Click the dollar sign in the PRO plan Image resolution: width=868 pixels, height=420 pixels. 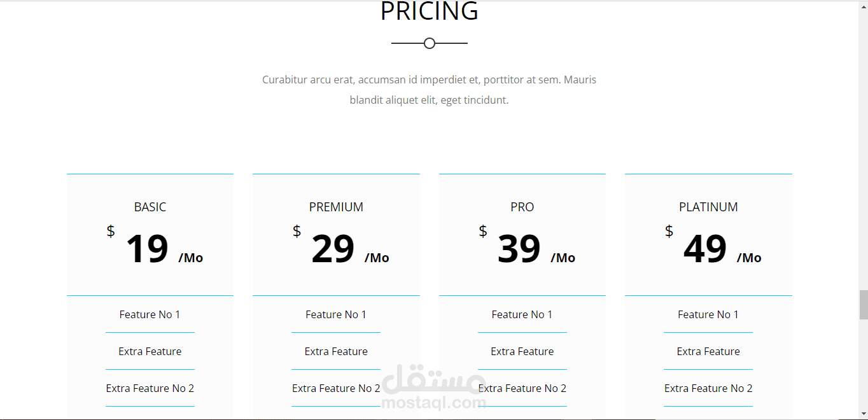[x=483, y=231]
